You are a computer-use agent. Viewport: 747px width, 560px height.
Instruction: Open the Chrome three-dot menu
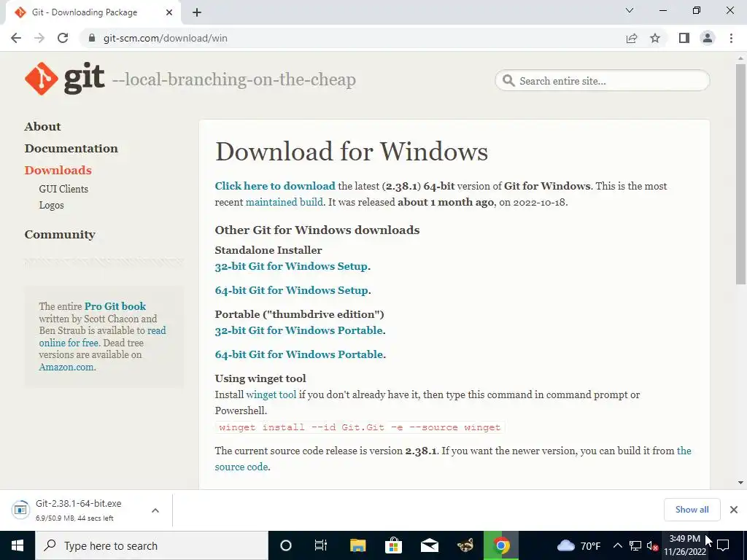pyautogui.click(x=731, y=38)
